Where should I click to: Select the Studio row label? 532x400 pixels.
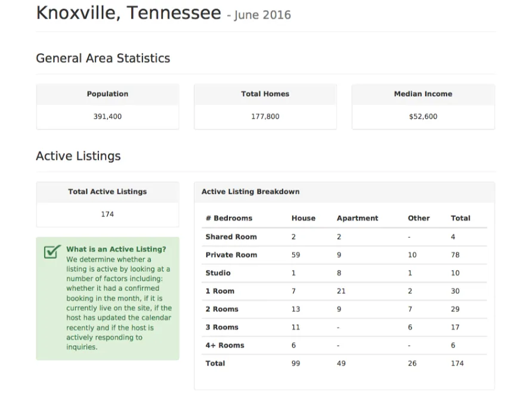[218, 273]
